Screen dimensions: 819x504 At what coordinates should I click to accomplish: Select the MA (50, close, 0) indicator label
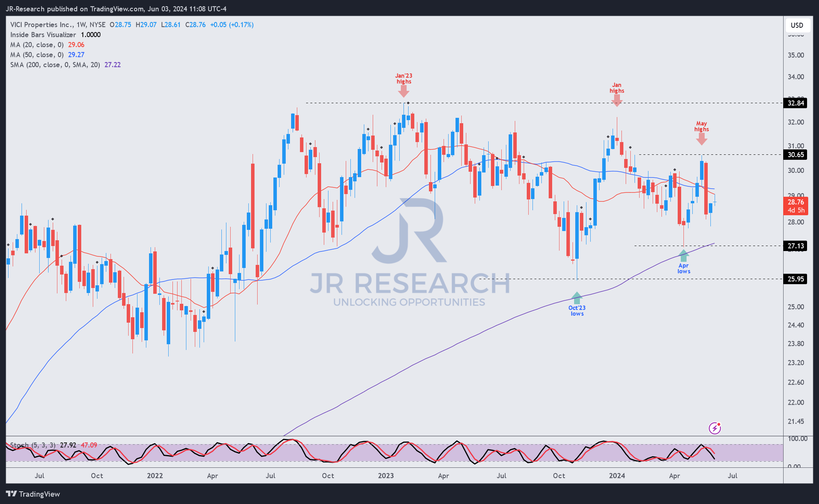pos(37,55)
